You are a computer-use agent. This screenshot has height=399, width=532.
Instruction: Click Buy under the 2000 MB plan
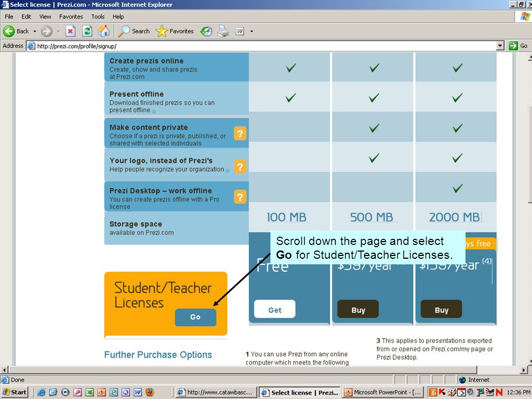441,309
